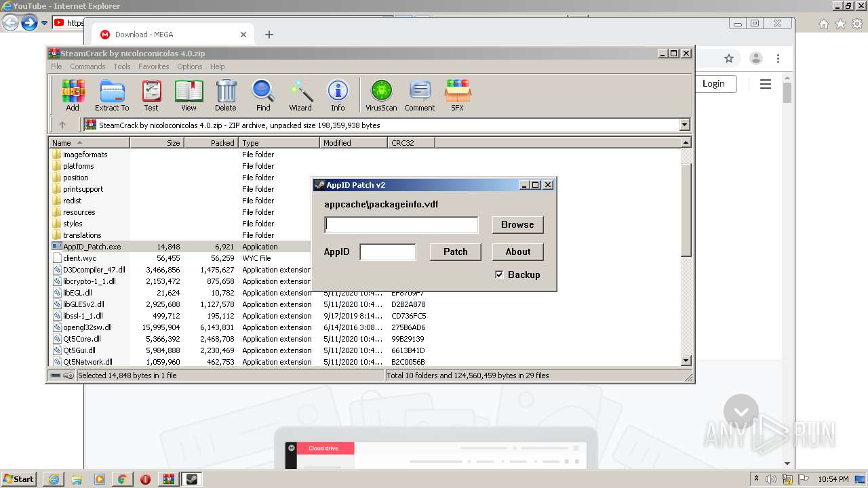Click the Extract To toolbar icon
This screenshot has width=868, height=488.
coord(112,95)
